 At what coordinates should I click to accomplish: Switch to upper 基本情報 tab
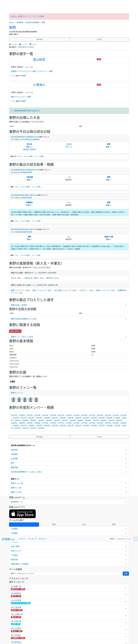pos(39,39)
